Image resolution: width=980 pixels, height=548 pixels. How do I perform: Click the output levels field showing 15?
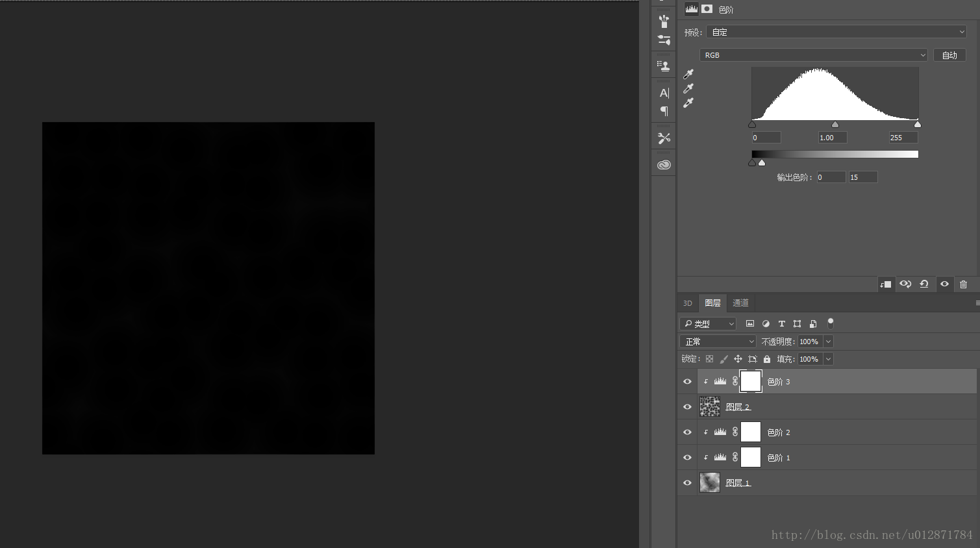coord(863,177)
